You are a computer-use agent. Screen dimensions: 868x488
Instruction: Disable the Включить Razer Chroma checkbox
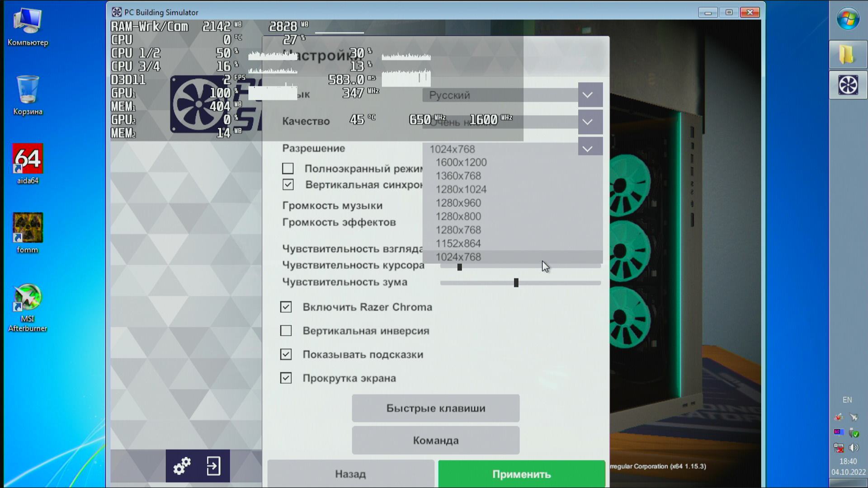coord(286,307)
